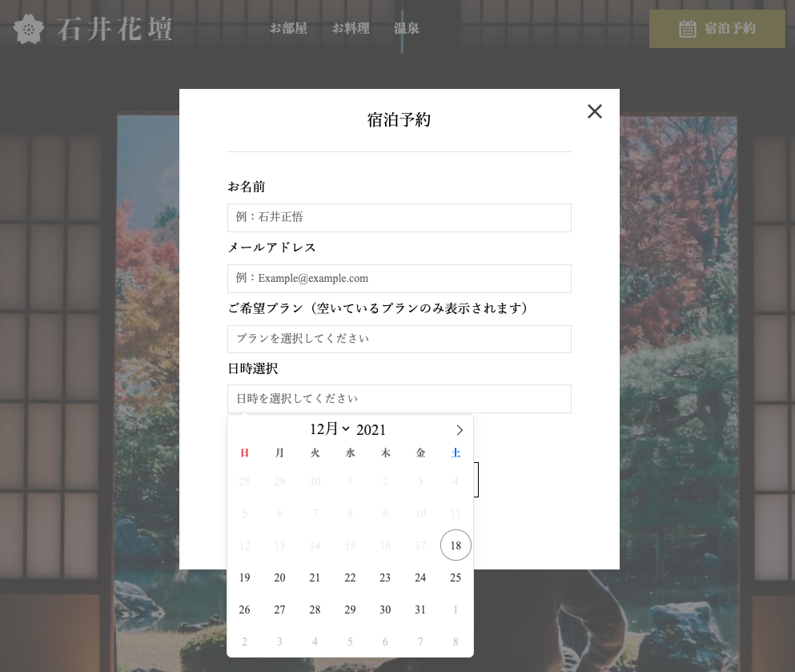Select December 25 in the calendar
This screenshot has height=672, width=795.
pos(456,577)
